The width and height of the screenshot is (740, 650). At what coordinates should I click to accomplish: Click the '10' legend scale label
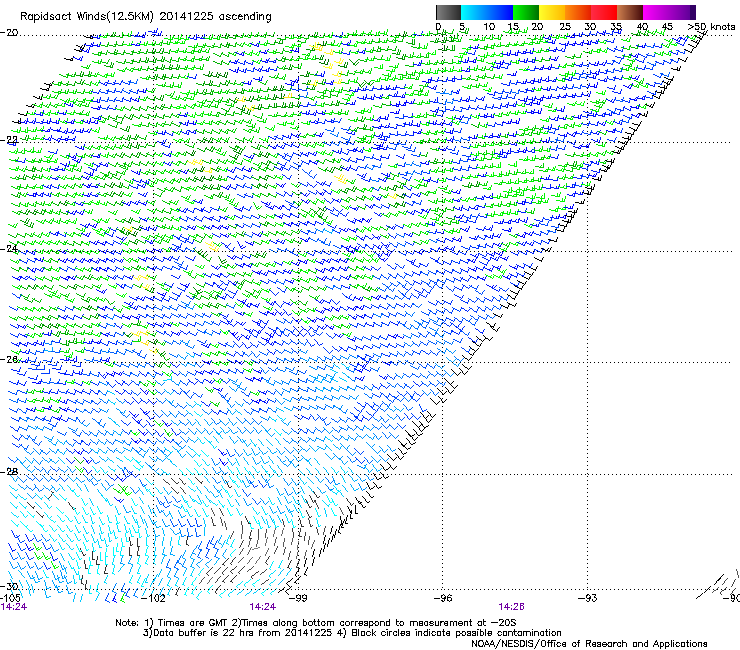tap(489, 27)
